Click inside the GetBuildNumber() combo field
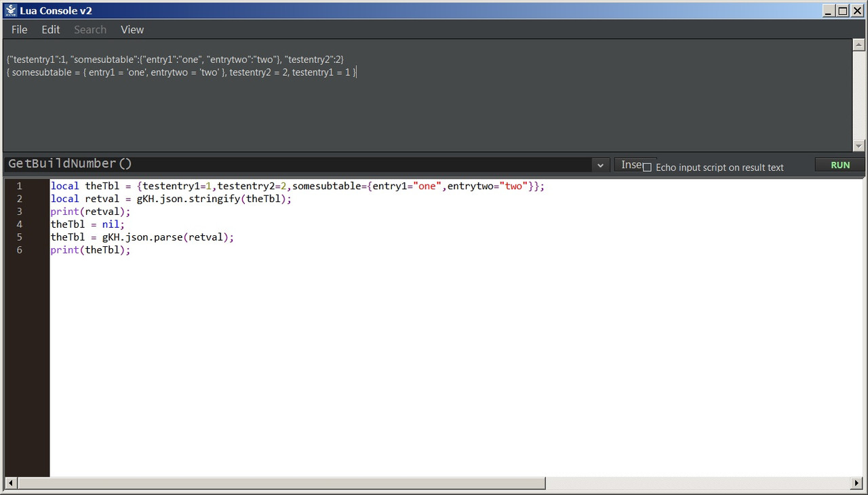This screenshot has height=495, width=868. click(298, 164)
